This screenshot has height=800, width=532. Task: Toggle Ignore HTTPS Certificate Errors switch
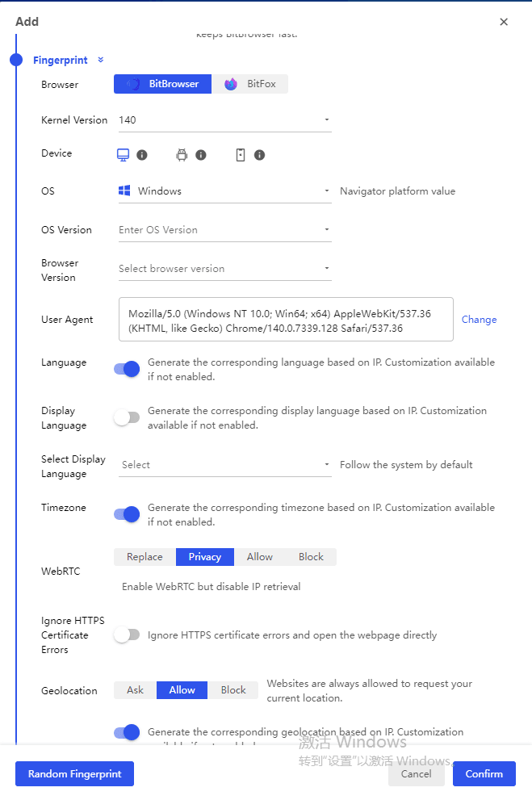coord(127,635)
